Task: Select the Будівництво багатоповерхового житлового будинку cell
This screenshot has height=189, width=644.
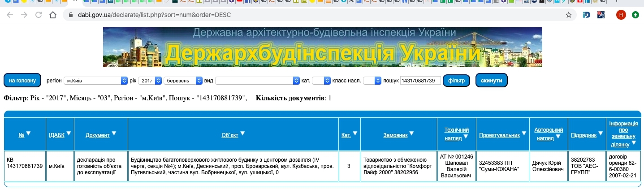Action: tap(233, 166)
